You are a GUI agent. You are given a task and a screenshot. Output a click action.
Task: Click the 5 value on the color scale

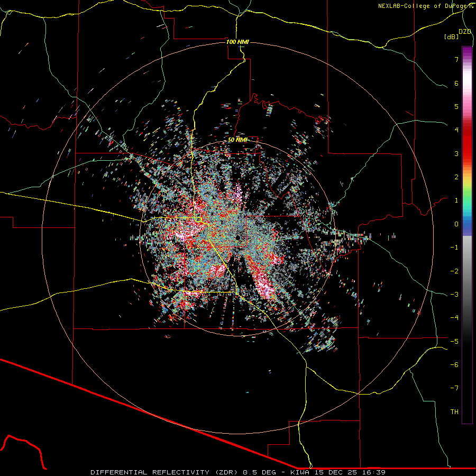tap(456, 106)
